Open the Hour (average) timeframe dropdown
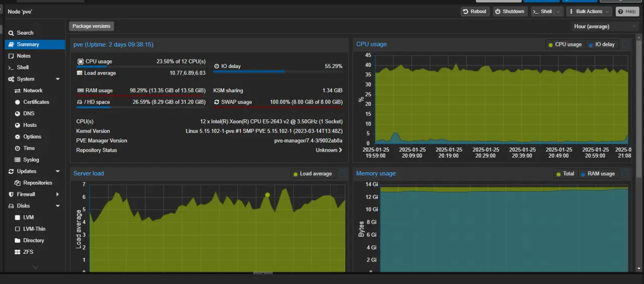The image size is (644, 284). [x=606, y=26]
